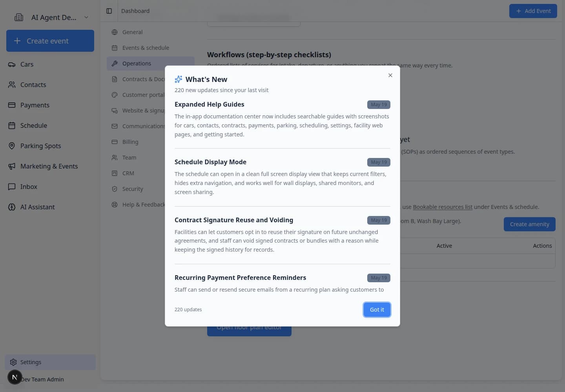Select Operations settings tab
Image resolution: width=565 pixels, height=392 pixels.
pos(150,64)
